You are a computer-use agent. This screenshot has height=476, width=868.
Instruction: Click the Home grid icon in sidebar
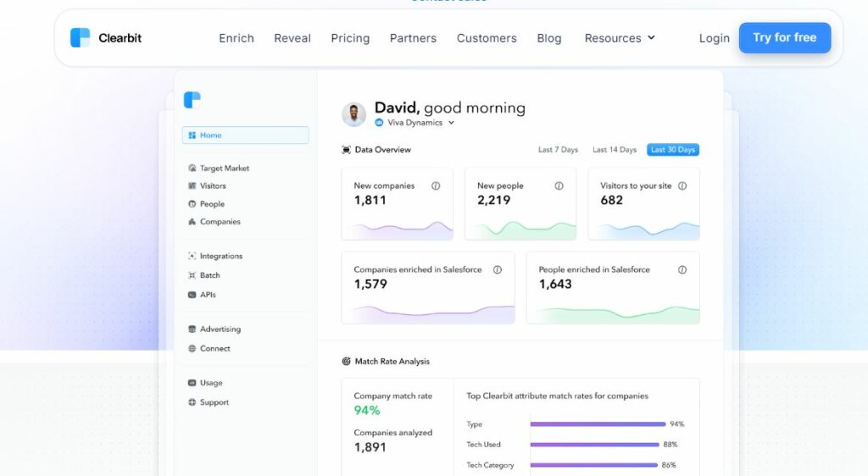[192, 136]
